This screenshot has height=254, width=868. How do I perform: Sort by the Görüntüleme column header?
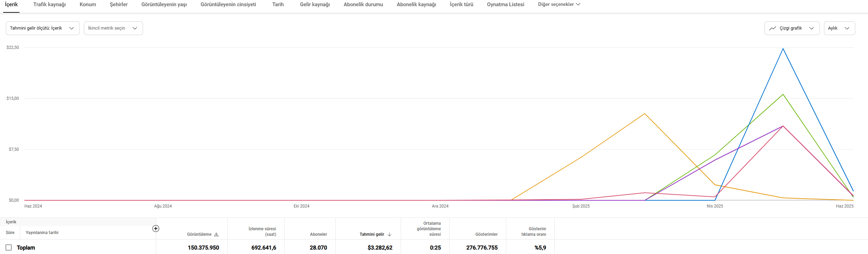[199, 234]
